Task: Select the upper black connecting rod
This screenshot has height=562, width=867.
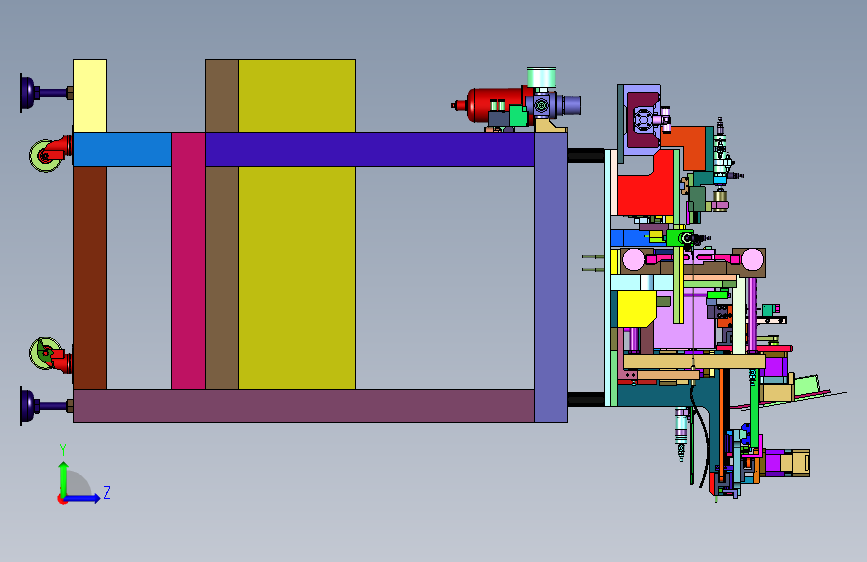Action: click(x=586, y=155)
